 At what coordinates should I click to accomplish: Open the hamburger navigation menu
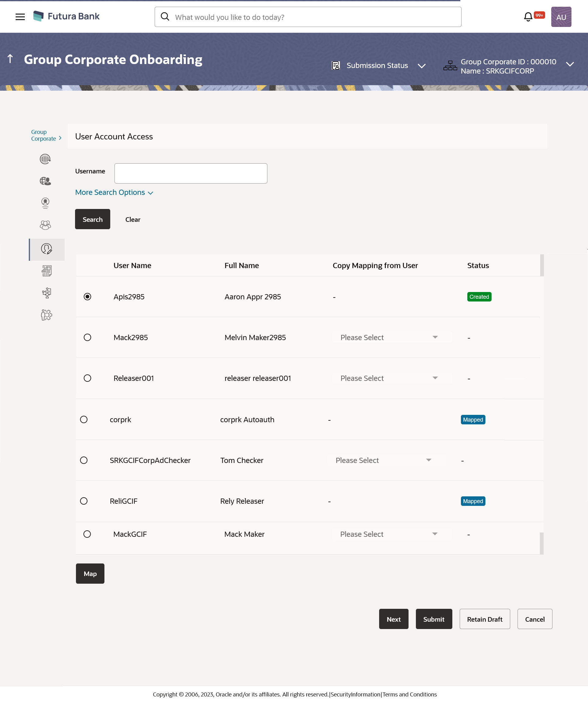[x=20, y=17]
